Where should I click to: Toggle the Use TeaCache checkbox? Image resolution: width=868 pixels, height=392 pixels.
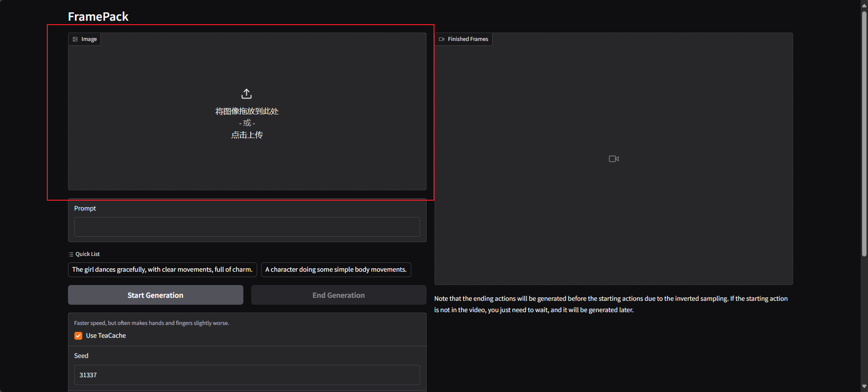click(x=78, y=336)
